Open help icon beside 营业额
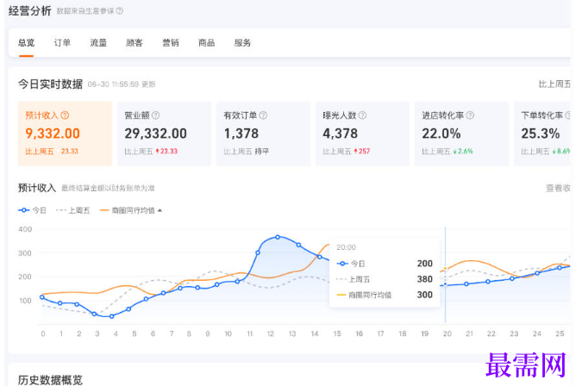This screenshot has height=392, width=582. [155, 115]
